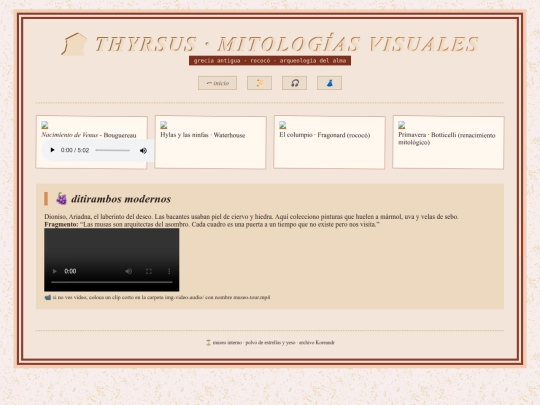
Task: Click the camera icon in video note
Action: pos(48,297)
